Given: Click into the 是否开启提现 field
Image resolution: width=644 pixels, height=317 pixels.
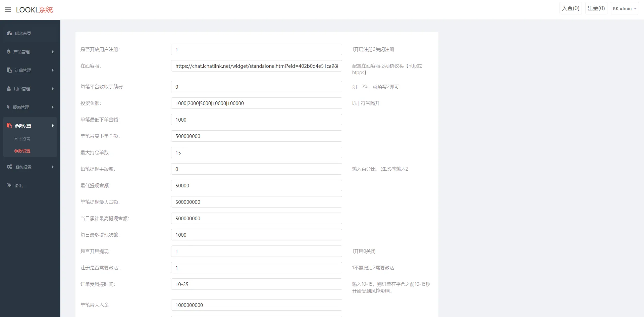Looking at the screenshot, I should [256, 251].
